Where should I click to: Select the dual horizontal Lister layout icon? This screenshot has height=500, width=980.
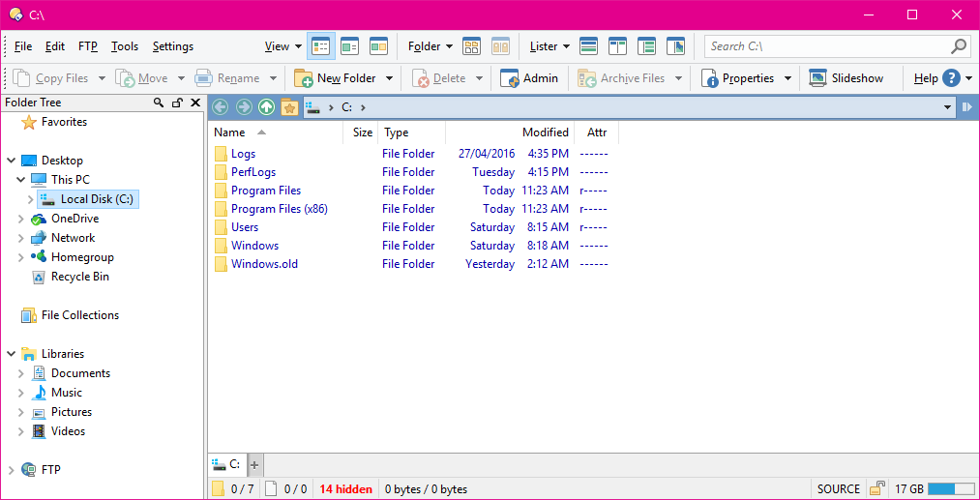coord(589,46)
